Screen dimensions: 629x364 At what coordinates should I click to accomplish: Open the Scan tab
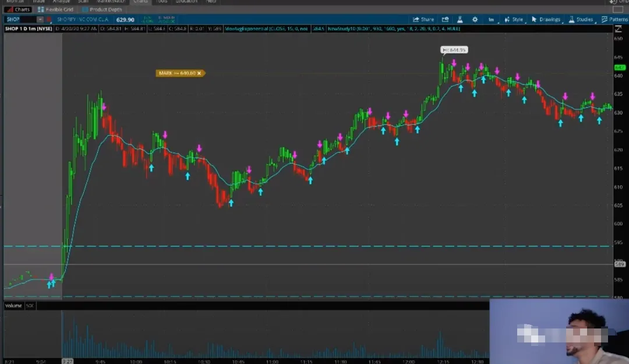pos(83,2)
